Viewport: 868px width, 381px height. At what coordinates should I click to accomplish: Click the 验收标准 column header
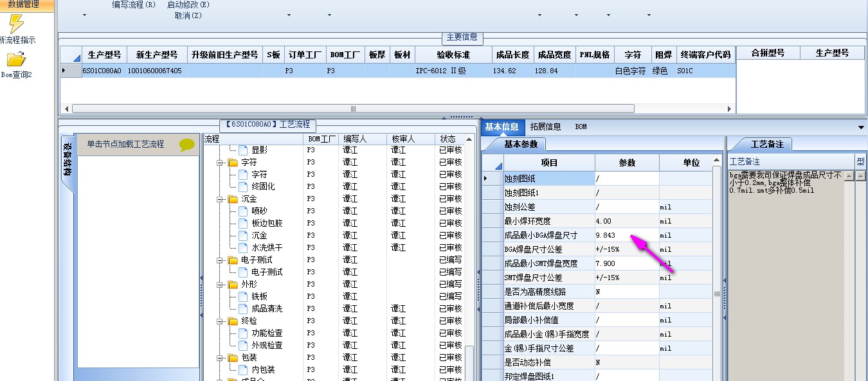click(x=453, y=55)
